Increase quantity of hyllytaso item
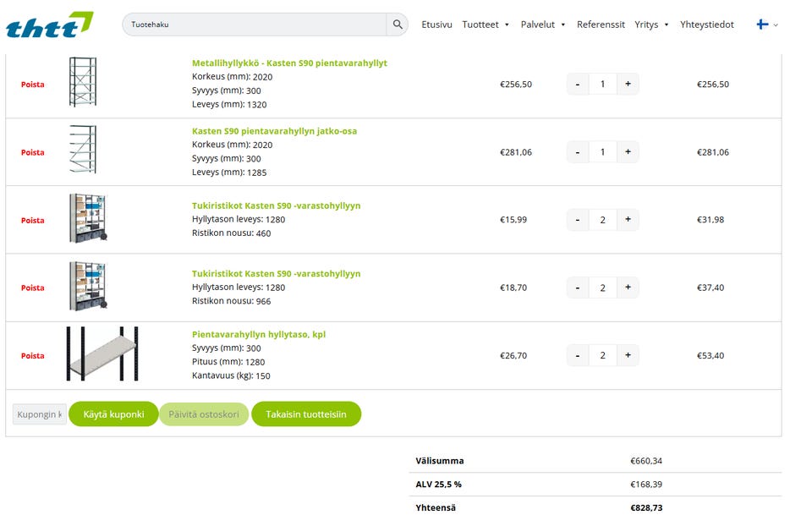 tap(628, 355)
